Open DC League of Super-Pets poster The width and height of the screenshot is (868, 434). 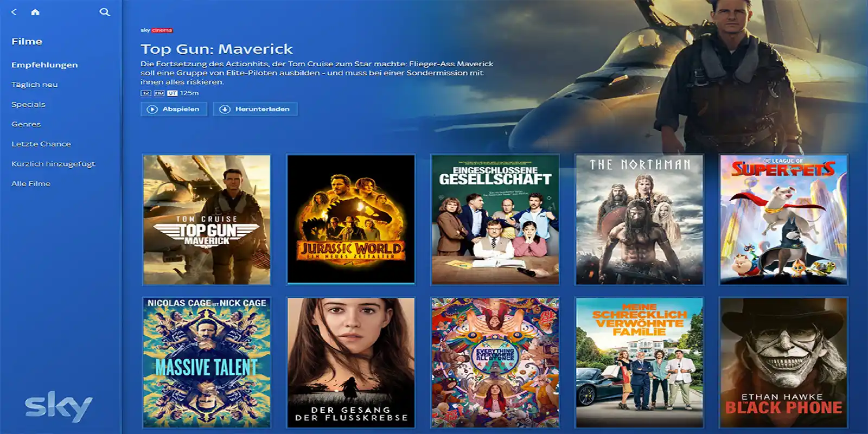click(x=783, y=220)
